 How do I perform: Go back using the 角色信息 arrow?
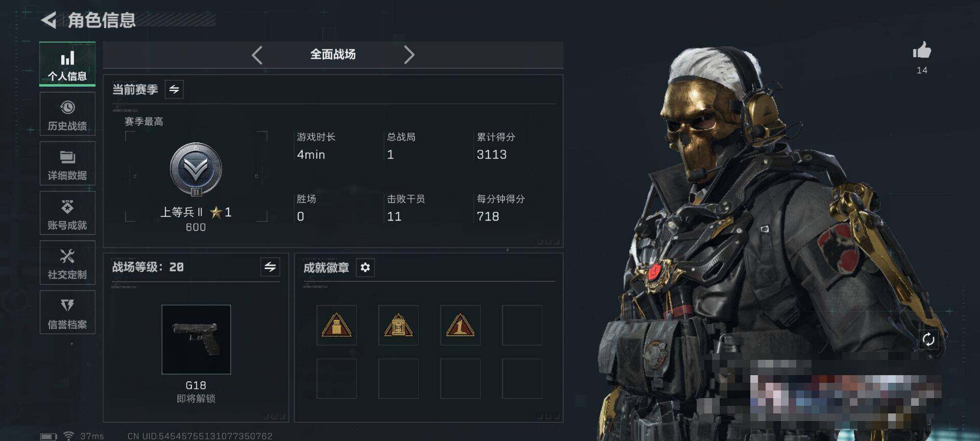48,20
